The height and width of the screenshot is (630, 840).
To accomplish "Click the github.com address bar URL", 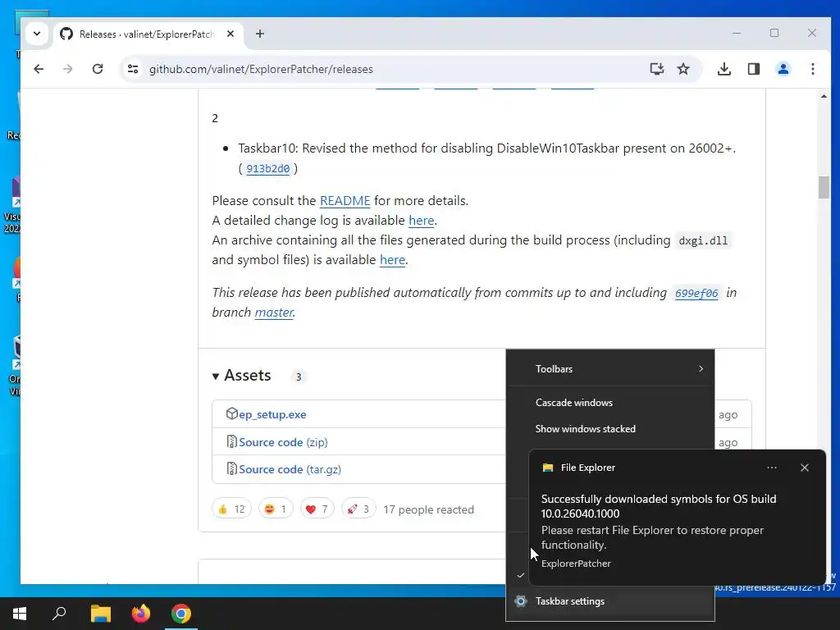I will click(x=261, y=69).
